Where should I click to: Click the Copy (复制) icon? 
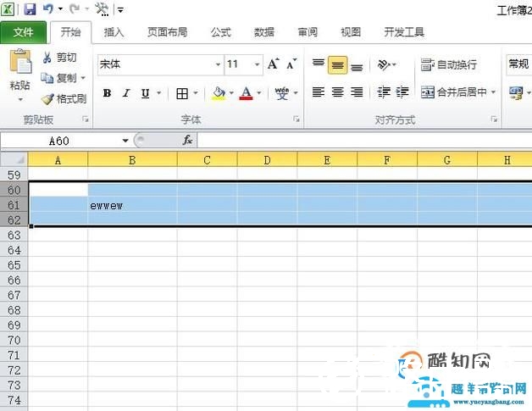tap(47, 78)
